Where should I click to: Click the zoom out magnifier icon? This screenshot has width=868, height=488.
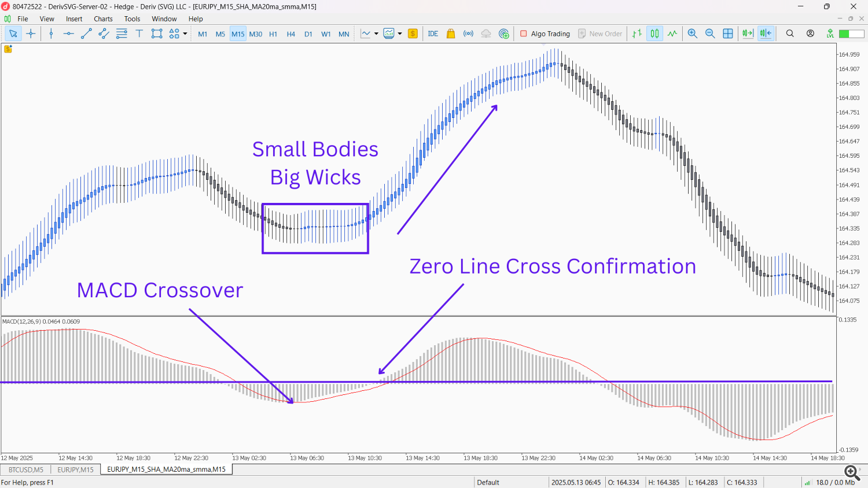[x=710, y=34]
